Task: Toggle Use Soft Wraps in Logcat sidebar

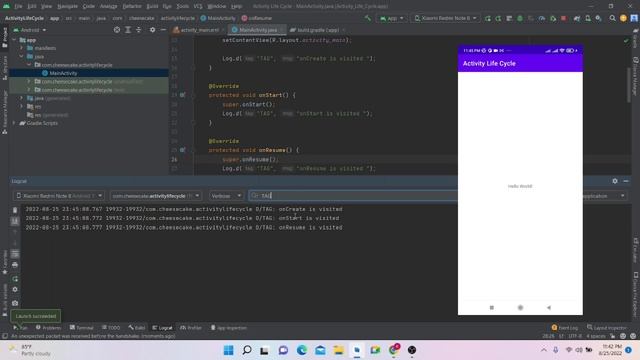Action: coord(15,253)
